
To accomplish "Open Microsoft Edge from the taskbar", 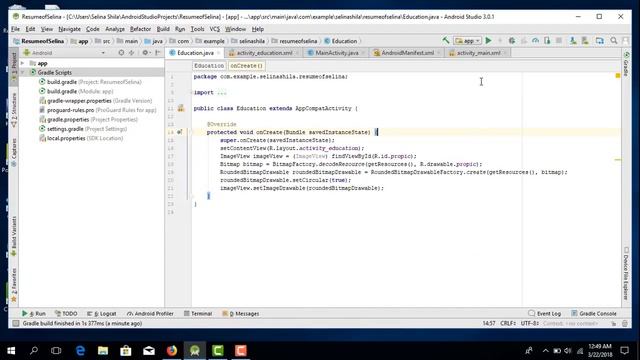I will [x=80, y=351].
